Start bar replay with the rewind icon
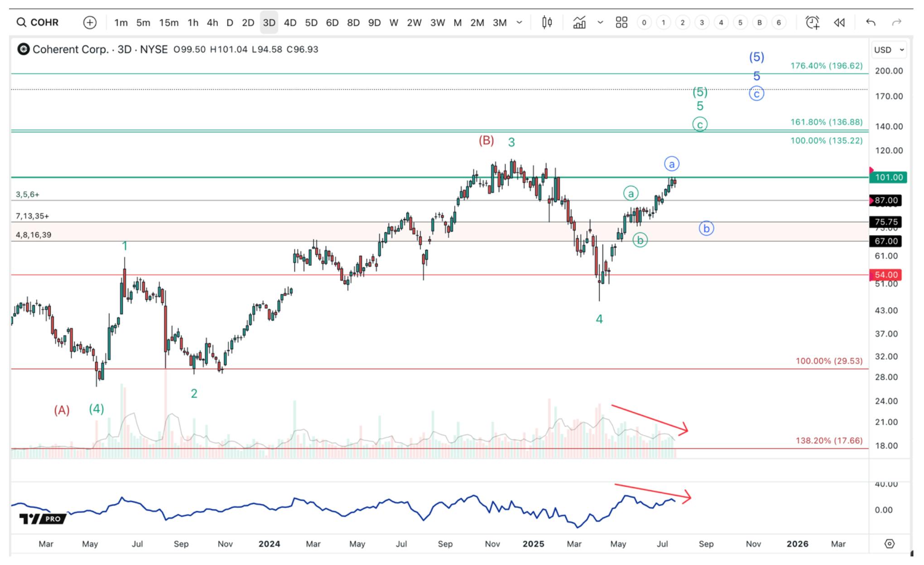924x565 pixels. tap(839, 22)
